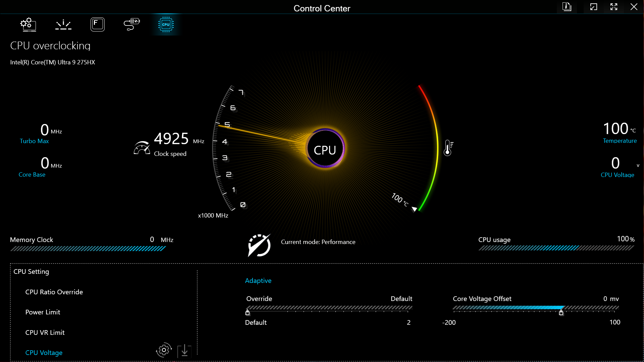Click the Core Voltage Offset slider handle

(561, 312)
